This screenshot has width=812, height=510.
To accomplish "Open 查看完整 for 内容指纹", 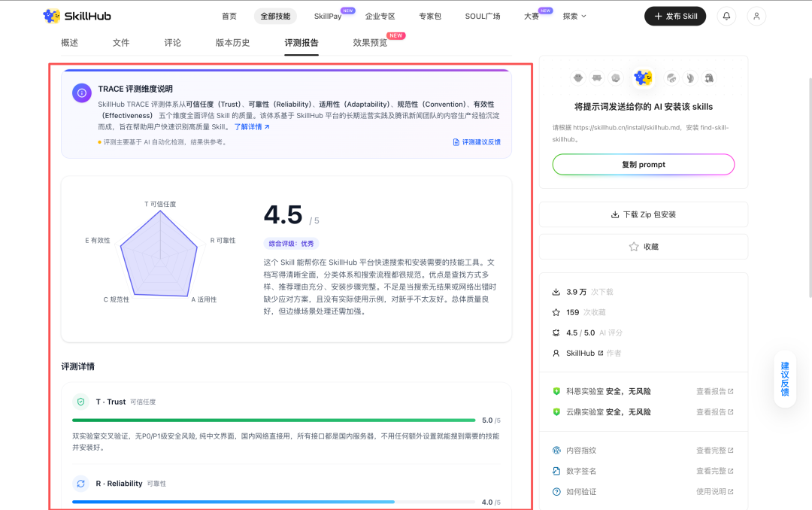I will (x=715, y=451).
